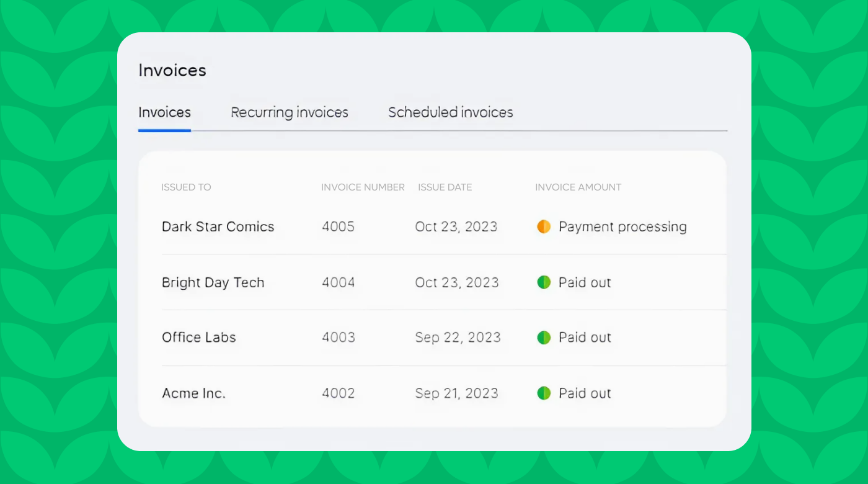
Task: Open the Dark Star Comics invoice
Action: [x=218, y=227]
